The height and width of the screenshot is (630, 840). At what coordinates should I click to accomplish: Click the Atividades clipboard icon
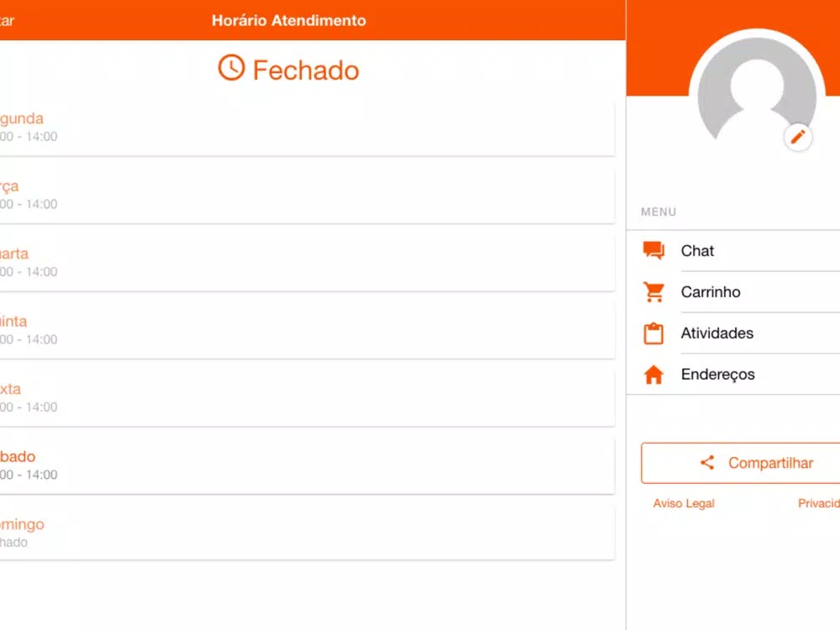click(x=654, y=333)
